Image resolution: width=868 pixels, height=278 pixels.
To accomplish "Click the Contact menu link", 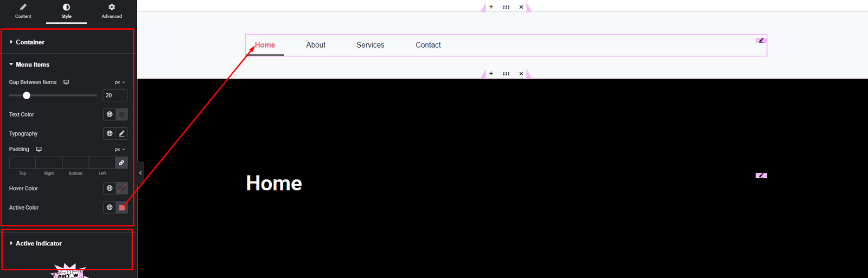I will coord(428,45).
